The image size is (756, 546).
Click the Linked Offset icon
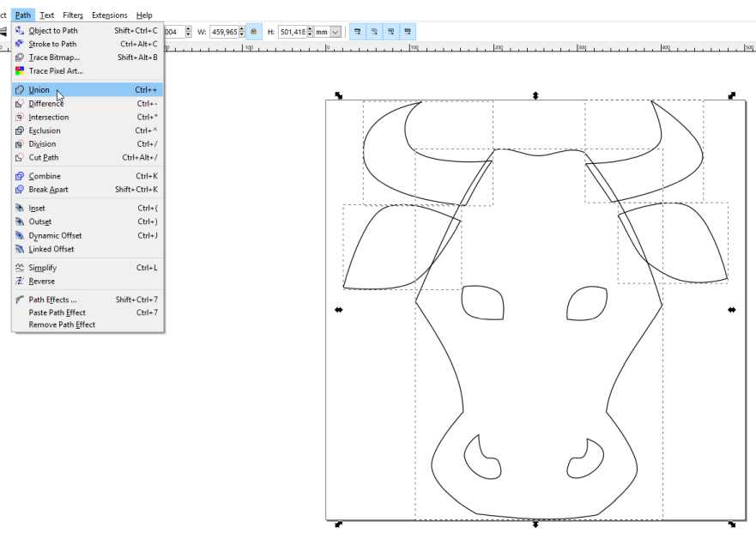tap(19, 249)
